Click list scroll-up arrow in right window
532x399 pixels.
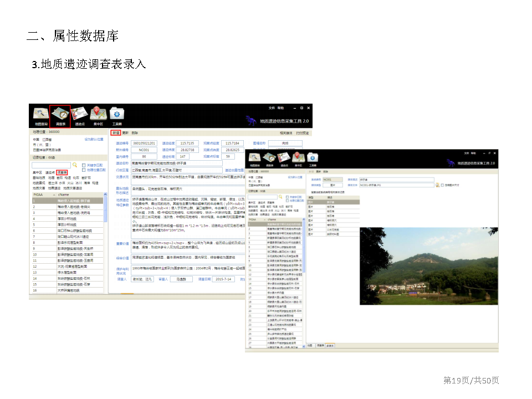pos(304,219)
